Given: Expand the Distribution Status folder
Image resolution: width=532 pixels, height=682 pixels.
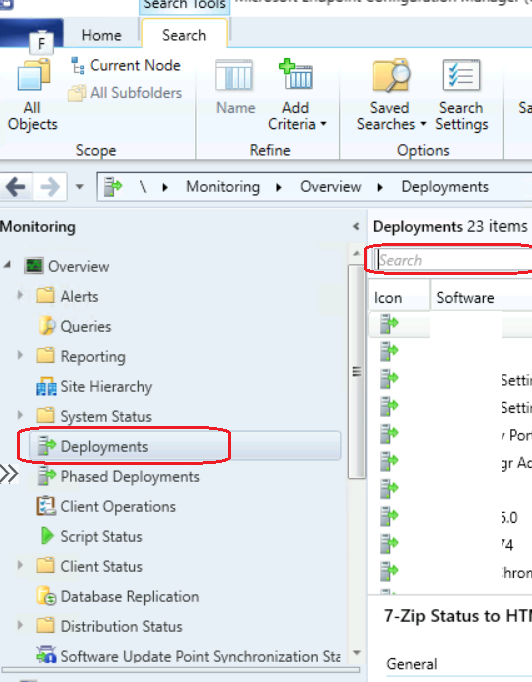Looking at the screenshot, I should pos(20,625).
